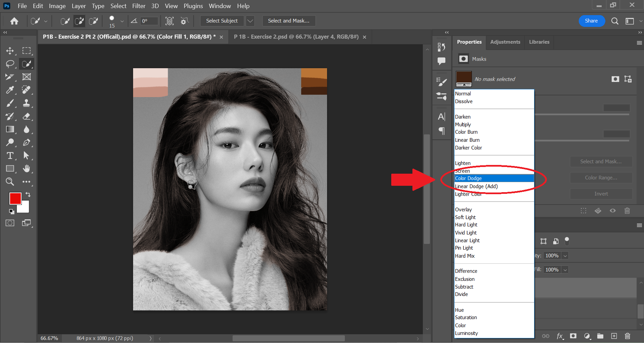
Task: Click the brown color fill thumbnail in Properties
Action: click(x=464, y=79)
